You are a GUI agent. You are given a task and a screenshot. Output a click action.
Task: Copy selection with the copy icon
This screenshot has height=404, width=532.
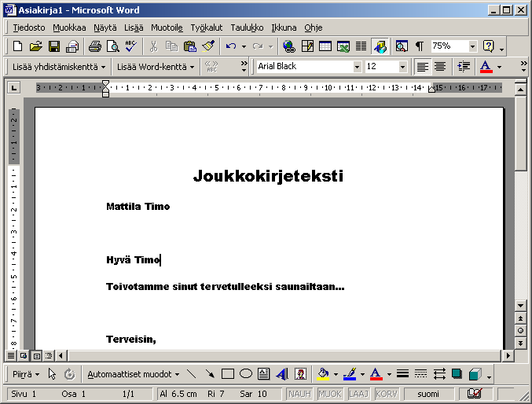171,46
